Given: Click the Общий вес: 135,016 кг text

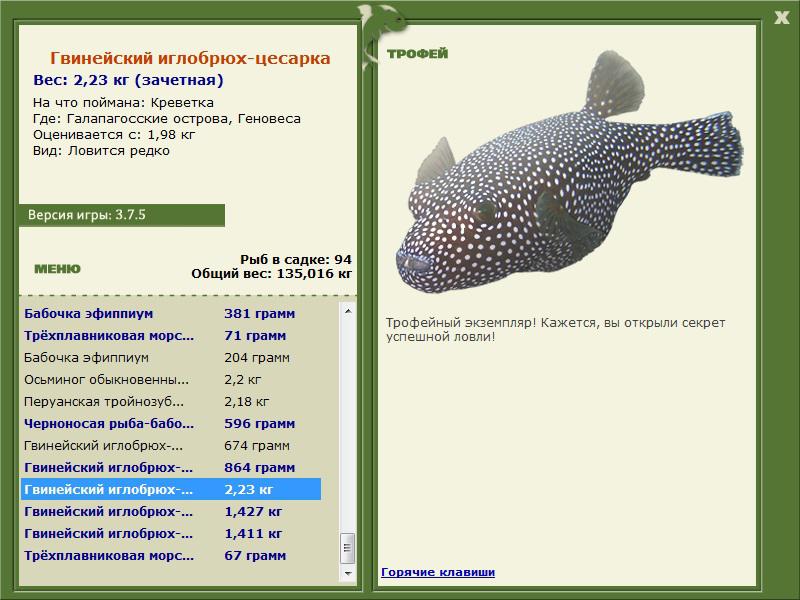Looking at the screenshot, I should pyautogui.click(x=271, y=273).
